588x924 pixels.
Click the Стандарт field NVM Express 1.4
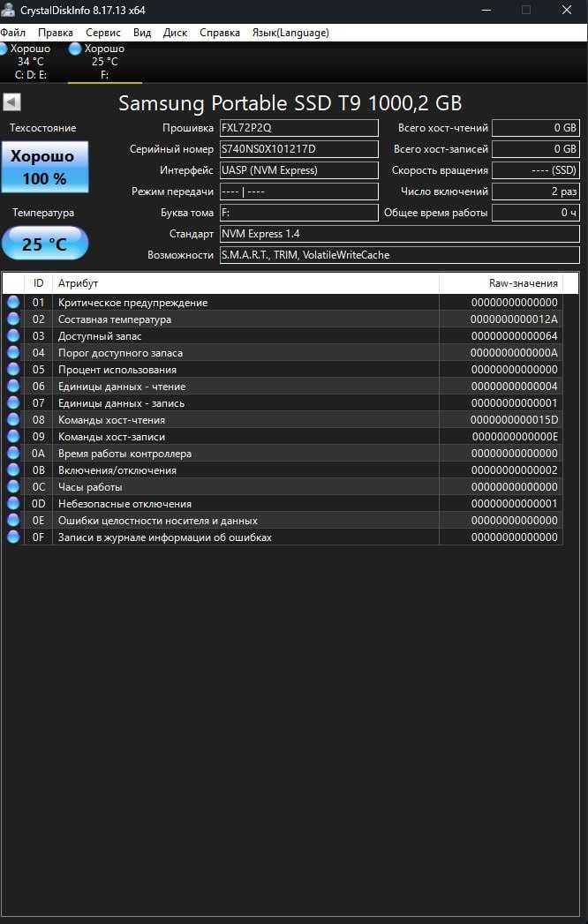400,234
